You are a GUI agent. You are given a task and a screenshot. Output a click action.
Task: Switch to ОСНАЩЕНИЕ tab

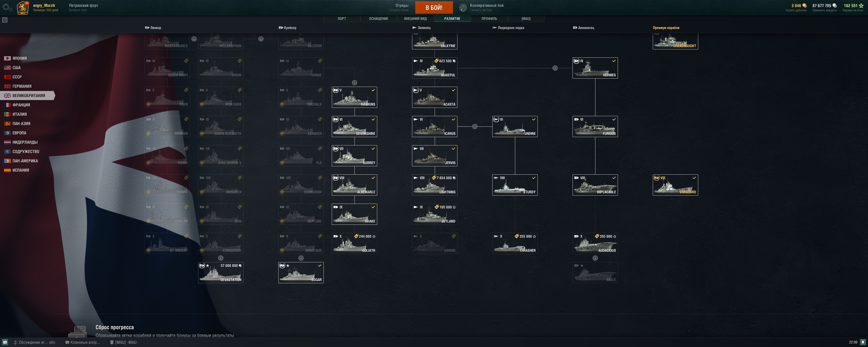pos(378,19)
